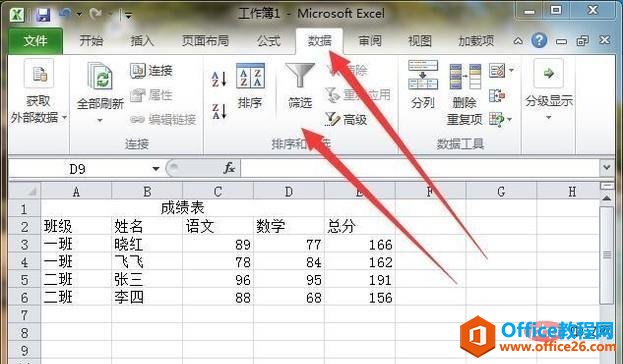The width and height of the screenshot is (623, 364).
Task: Open the 页面布局 Page Layout tab
Action: point(205,41)
